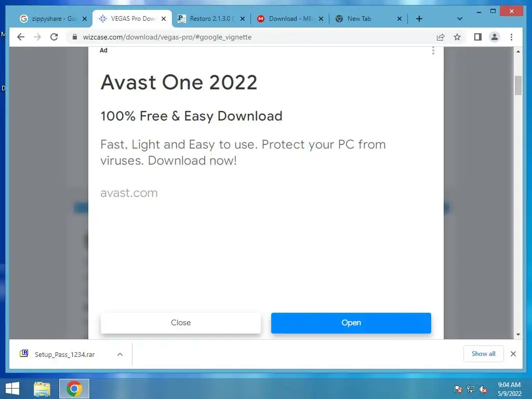
Task: Open the ad options three-dot menu
Action: [x=433, y=51]
